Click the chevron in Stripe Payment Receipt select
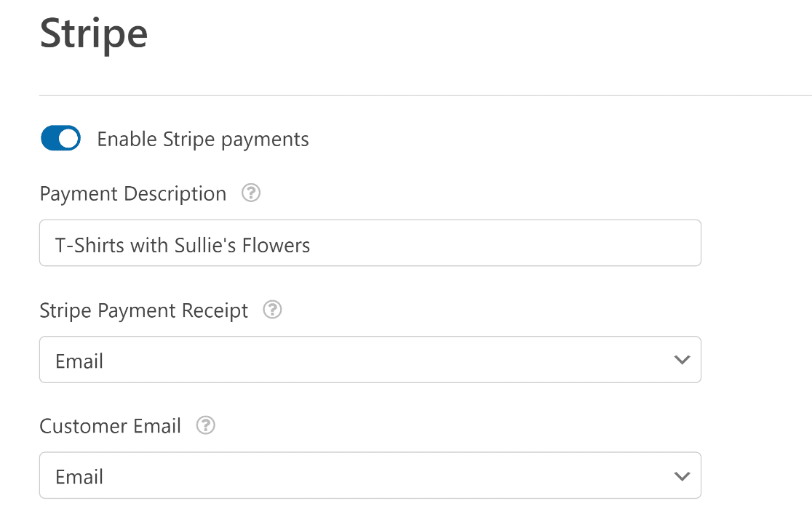Screen dimensions: 812x514 click(682, 360)
